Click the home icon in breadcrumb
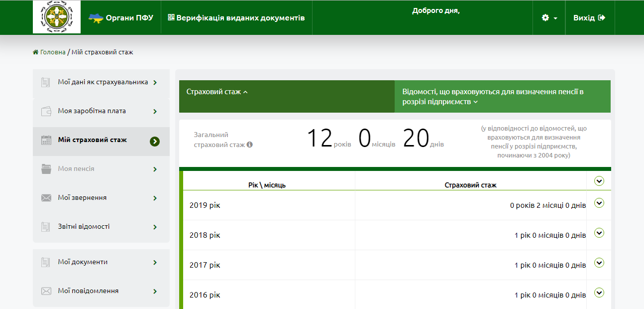This screenshot has width=644, height=309. (35, 52)
